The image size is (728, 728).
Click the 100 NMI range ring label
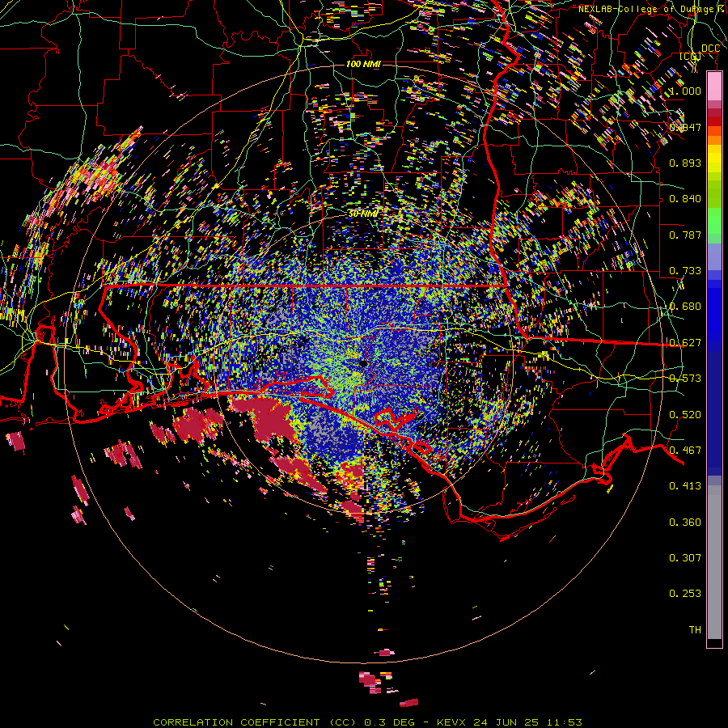[x=363, y=64]
